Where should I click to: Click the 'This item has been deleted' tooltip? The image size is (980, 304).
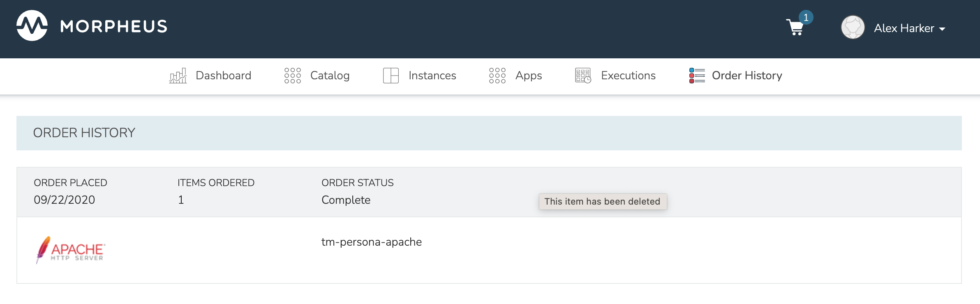[602, 201]
